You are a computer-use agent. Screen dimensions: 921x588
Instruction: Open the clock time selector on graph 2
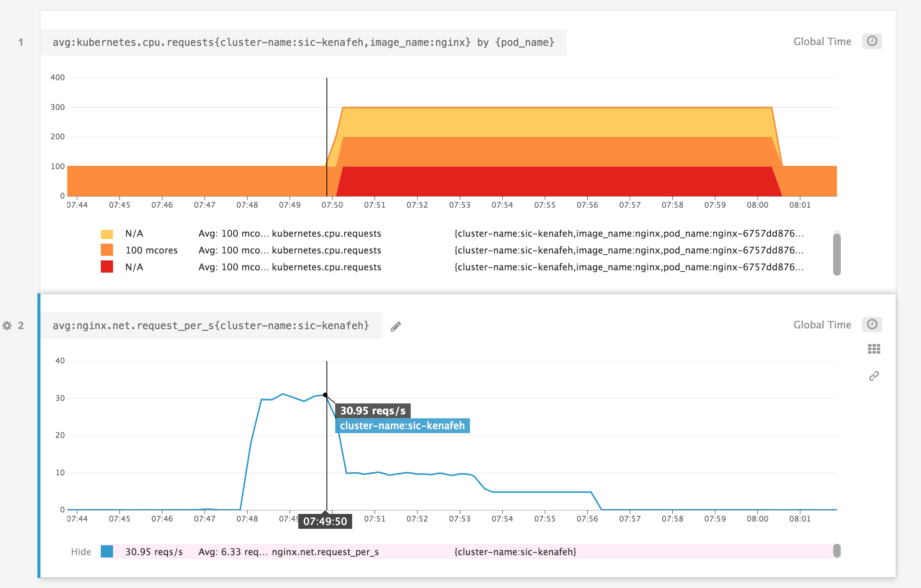(873, 324)
